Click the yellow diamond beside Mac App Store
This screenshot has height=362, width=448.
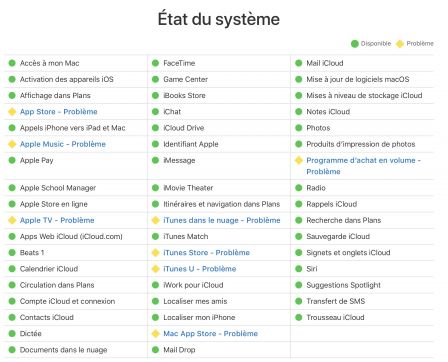click(155, 334)
